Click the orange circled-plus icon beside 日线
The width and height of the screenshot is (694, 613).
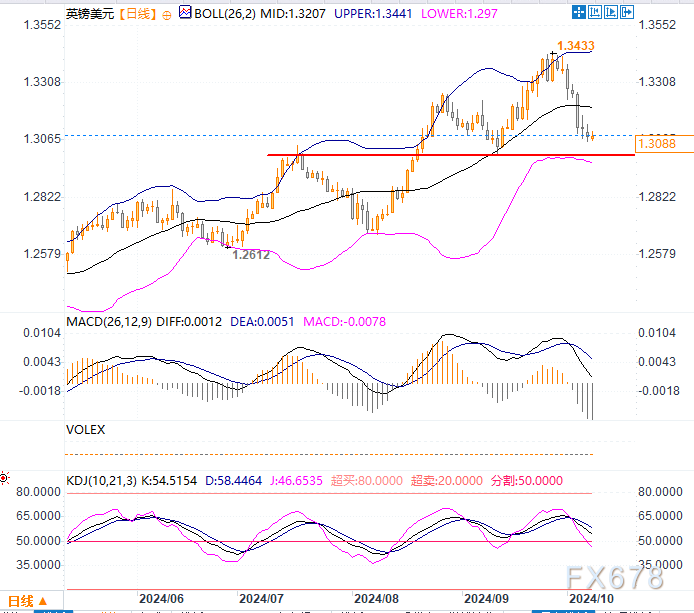pos(167,15)
